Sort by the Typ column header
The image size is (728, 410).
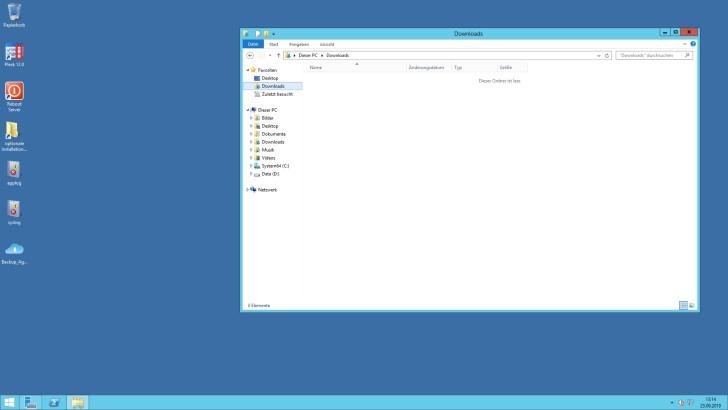point(474,68)
